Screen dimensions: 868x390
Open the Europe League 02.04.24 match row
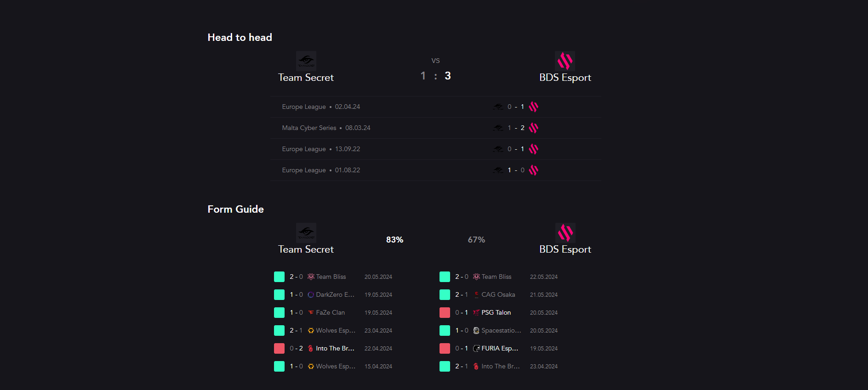click(435, 107)
